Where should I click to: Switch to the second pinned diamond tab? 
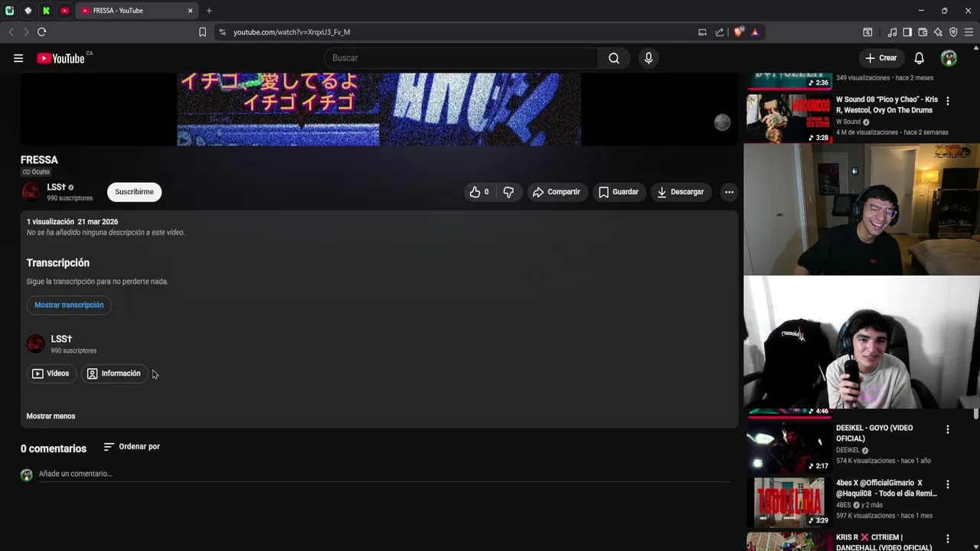(28, 11)
